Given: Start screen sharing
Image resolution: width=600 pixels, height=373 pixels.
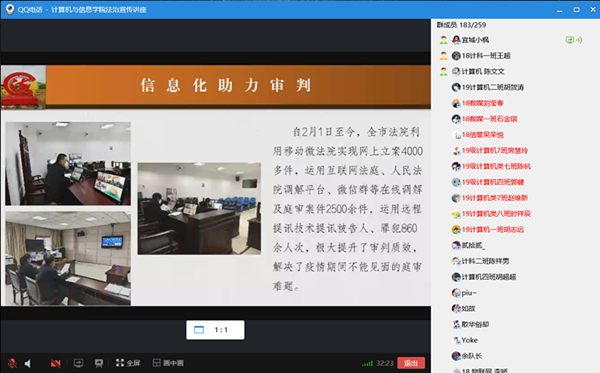Looking at the screenshot, I should click(x=78, y=363).
